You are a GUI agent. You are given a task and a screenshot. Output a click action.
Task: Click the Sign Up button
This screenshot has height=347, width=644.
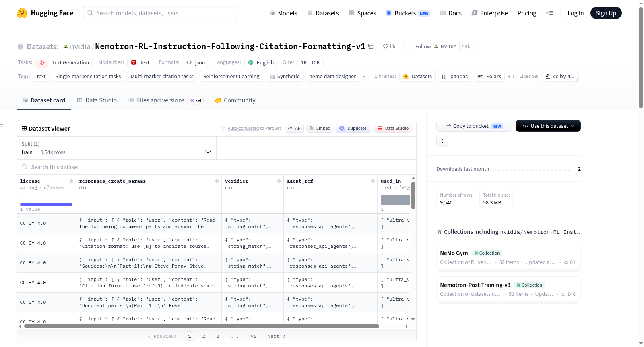606,13
